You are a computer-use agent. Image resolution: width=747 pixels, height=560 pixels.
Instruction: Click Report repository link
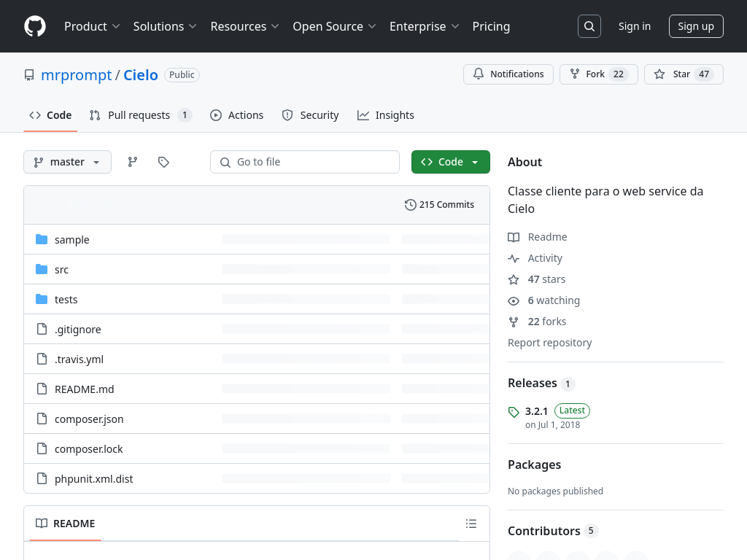click(x=550, y=343)
